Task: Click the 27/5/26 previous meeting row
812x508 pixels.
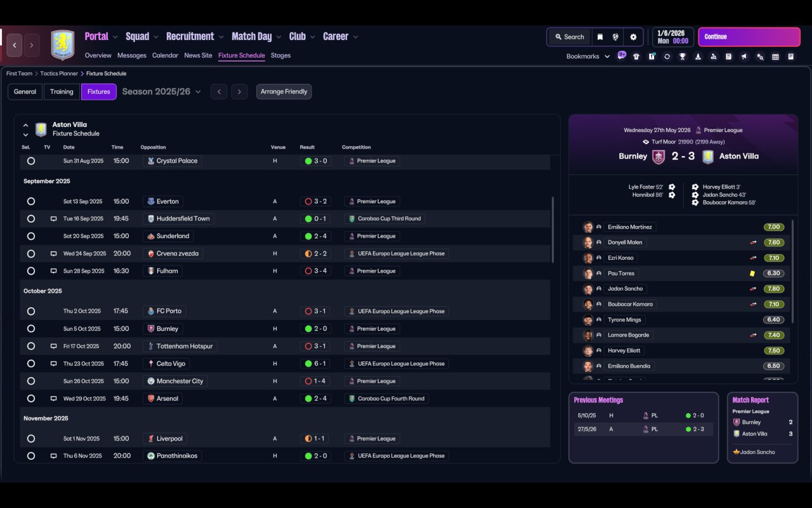Action: tap(643, 429)
